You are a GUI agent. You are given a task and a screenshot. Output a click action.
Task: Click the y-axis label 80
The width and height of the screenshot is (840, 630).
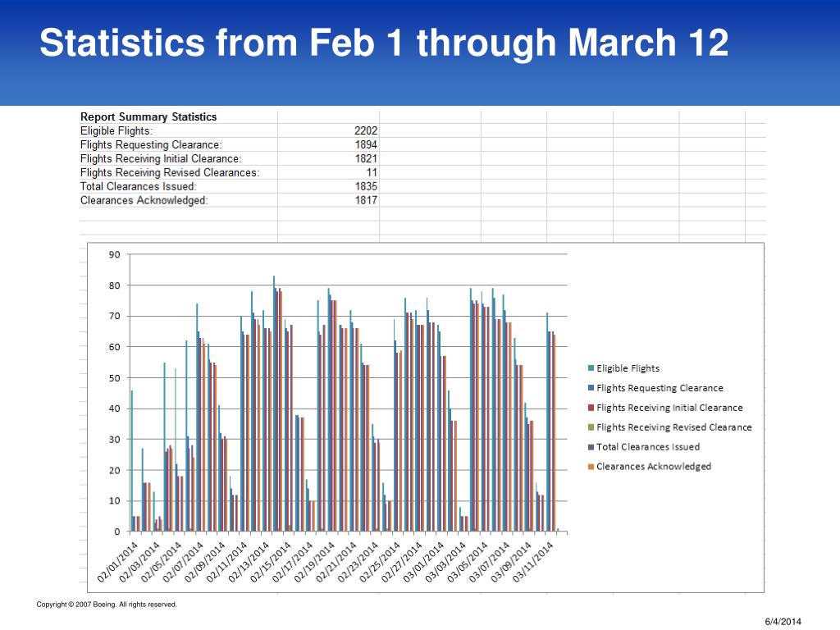tap(115, 285)
